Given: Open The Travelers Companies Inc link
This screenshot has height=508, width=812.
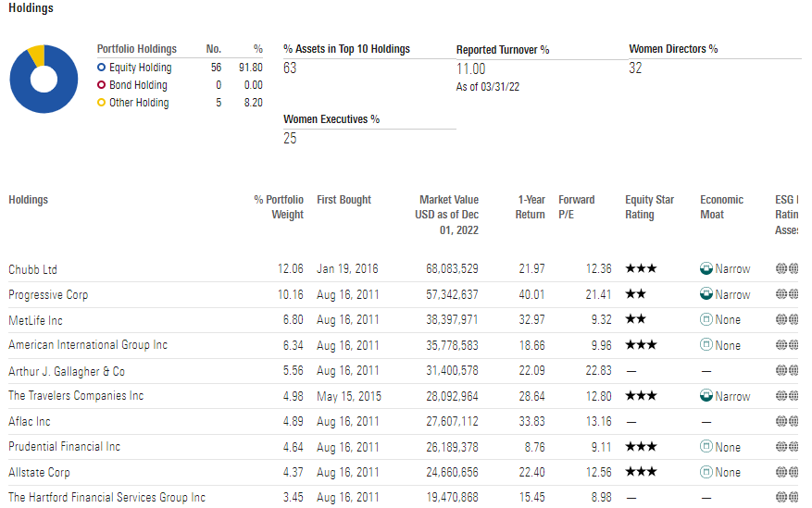Looking at the screenshot, I should [x=76, y=396].
